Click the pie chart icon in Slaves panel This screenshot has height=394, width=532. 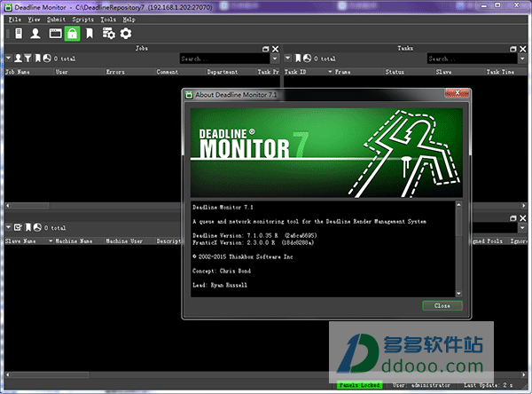[37, 227]
